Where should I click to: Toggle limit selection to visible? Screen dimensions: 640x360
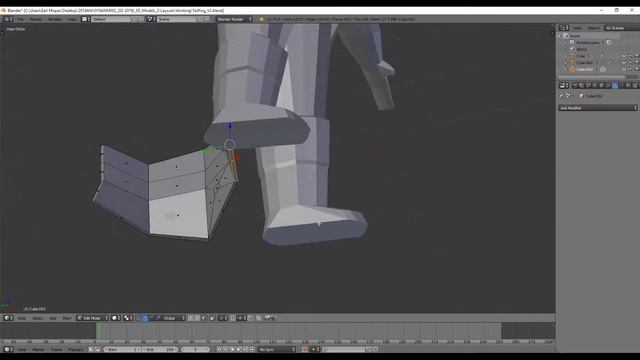212,318
